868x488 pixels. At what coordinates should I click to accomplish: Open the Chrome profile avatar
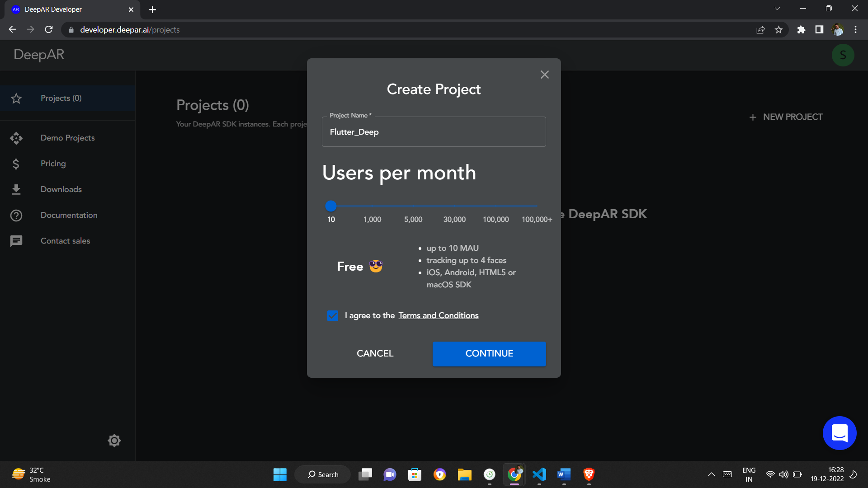pos(838,30)
